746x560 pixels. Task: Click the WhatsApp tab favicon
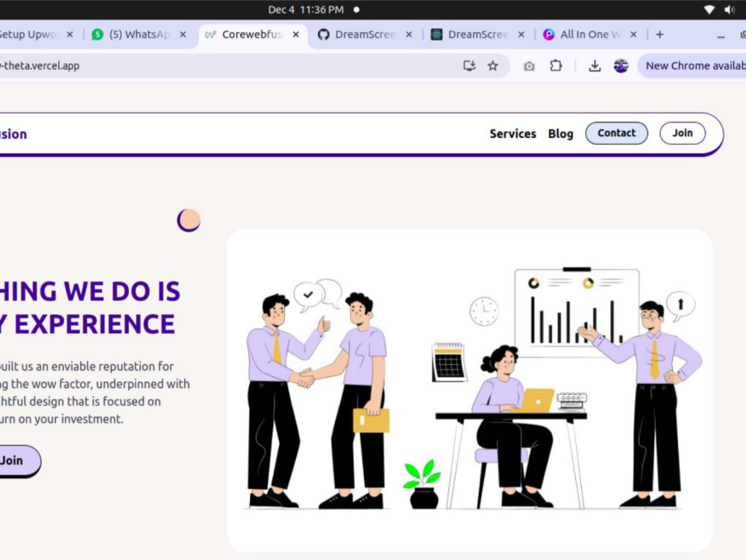point(98,35)
